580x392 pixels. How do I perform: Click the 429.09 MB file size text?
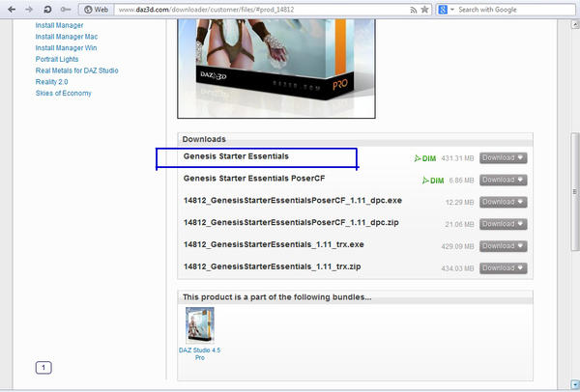pyautogui.click(x=457, y=246)
